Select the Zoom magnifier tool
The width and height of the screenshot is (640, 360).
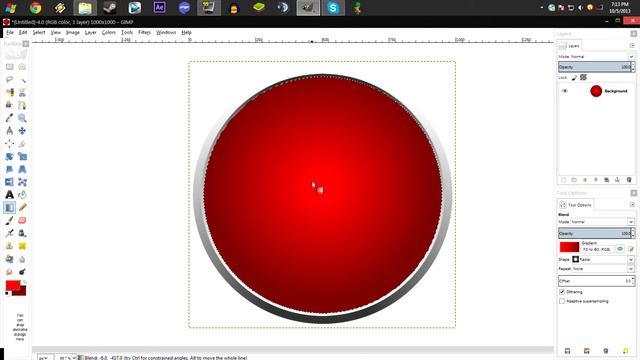[x=22, y=118]
